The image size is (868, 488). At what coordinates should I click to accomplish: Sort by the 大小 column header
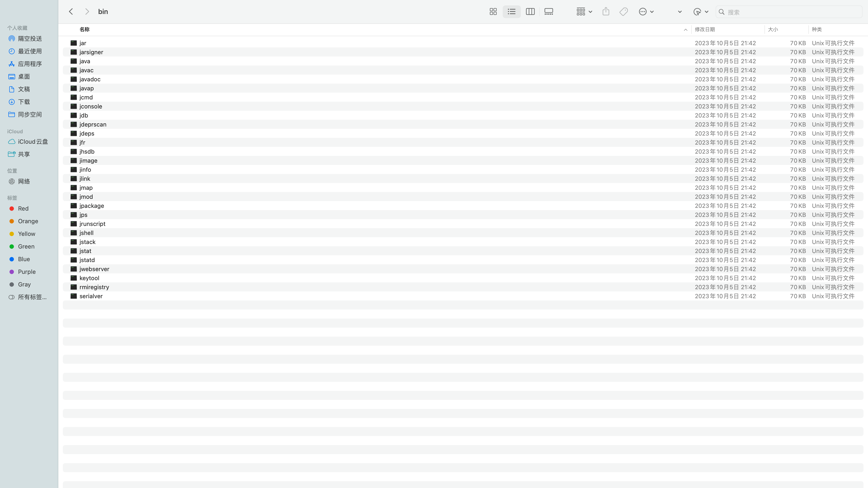pos(773,30)
